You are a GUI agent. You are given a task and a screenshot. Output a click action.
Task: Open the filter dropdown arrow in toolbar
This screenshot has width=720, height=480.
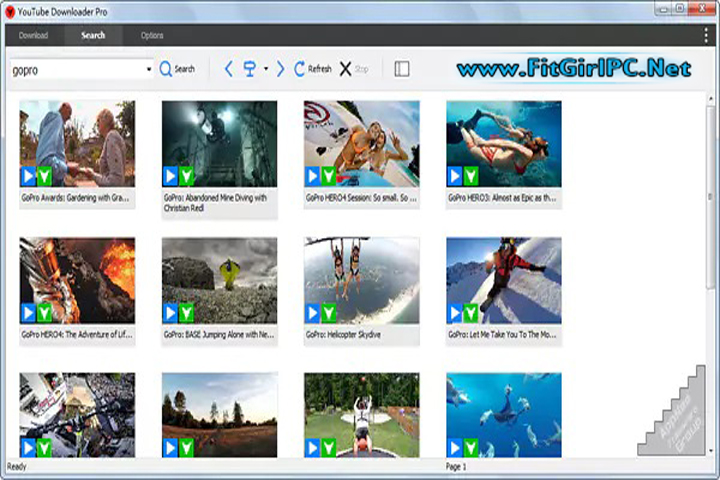tap(266, 70)
